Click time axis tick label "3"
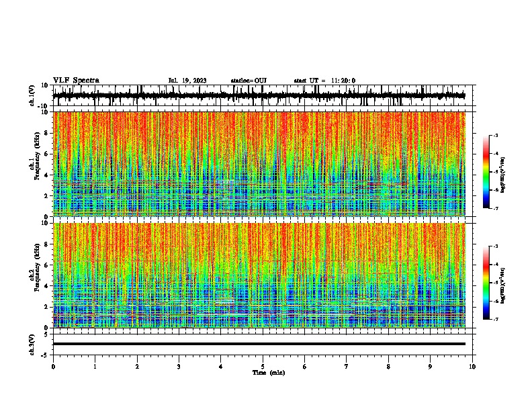The width and height of the screenshot is (532, 411). click(179, 367)
